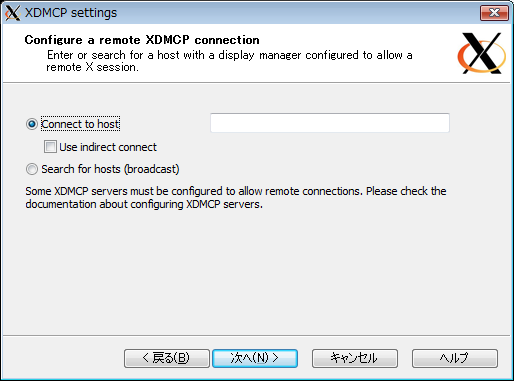Proceed with the 次へ(N) button

[x=255, y=358]
